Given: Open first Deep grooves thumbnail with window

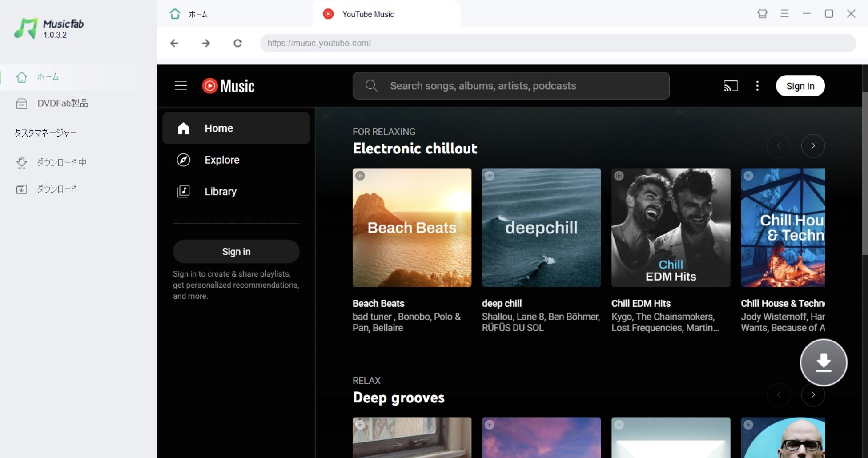Looking at the screenshot, I should (412, 438).
